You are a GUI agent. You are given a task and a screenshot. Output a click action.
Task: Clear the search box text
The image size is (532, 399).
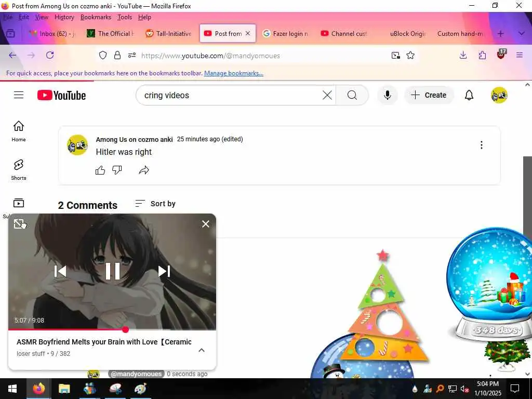pyautogui.click(x=327, y=96)
